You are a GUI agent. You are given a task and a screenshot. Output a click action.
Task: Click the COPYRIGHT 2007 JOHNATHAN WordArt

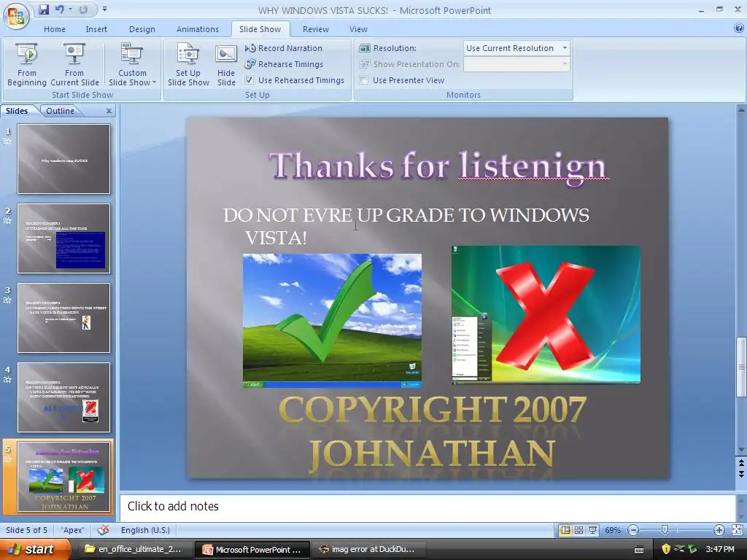[432, 432]
